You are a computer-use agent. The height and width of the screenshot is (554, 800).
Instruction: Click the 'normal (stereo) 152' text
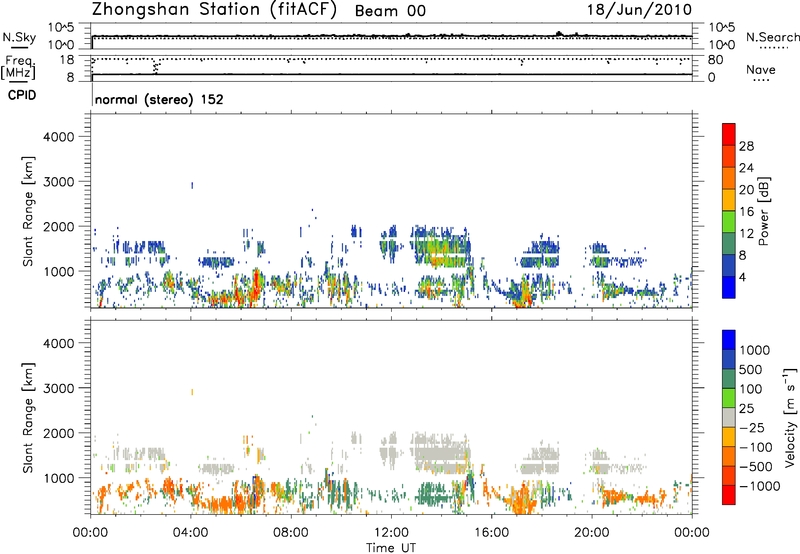pyautogui.click(x=159, y=100)
